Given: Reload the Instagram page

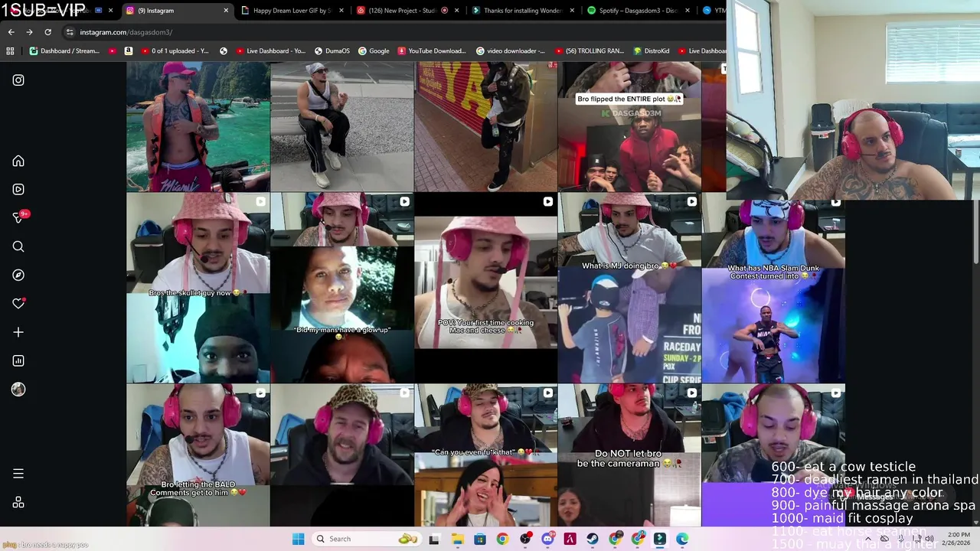Looking at the screenshot, I should pyautogui.click(x=47, y=32).
